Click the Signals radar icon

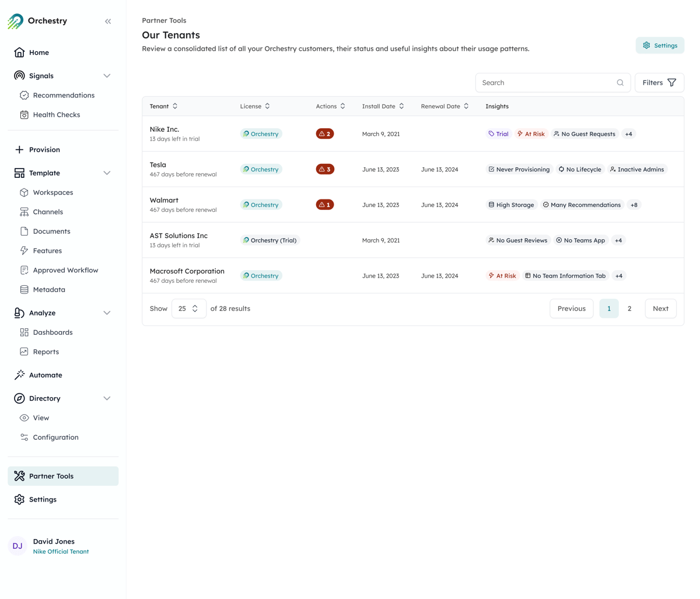coord(19,76)
